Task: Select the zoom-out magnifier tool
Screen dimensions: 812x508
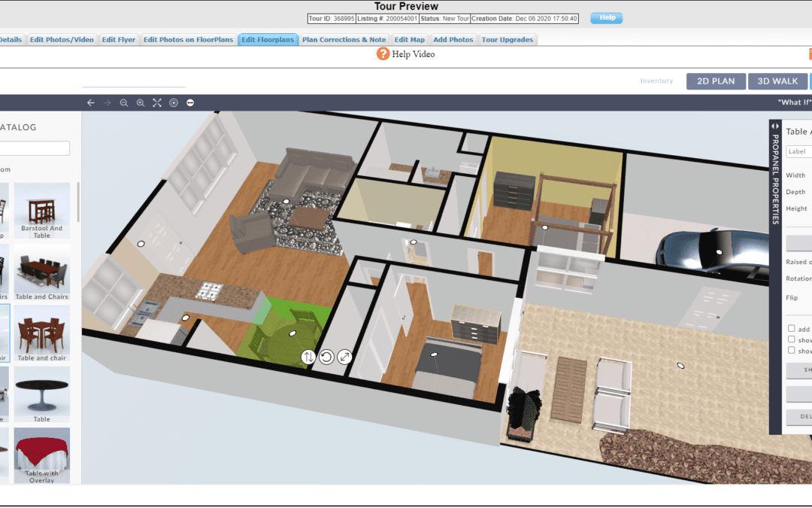Action: pyautogui.click(x=123, y=103)
